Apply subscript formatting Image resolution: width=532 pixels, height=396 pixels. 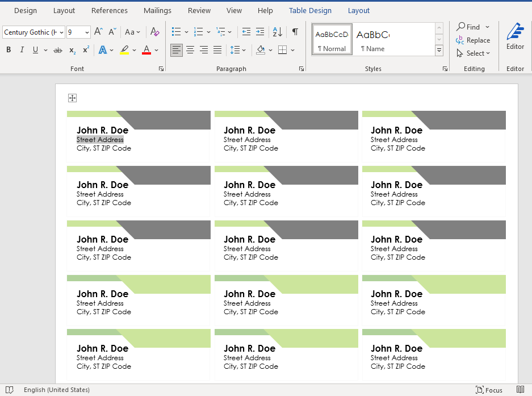pyautogui.click(x=72, y=50)
